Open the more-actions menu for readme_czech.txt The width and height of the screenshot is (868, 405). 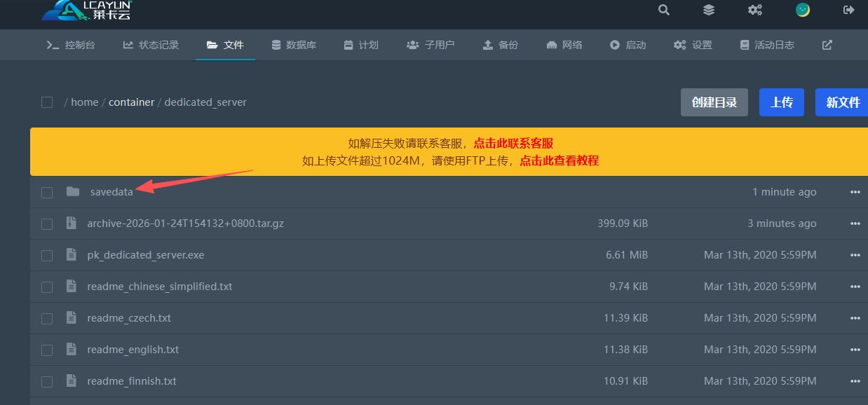[855, 318]
